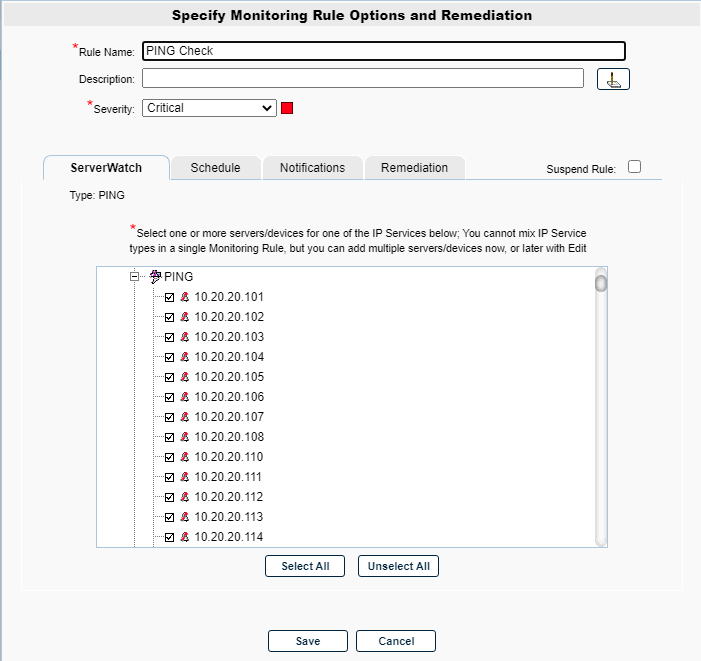Click the Rule Name input field
The image size is (701, 661).
coord(384,51)
